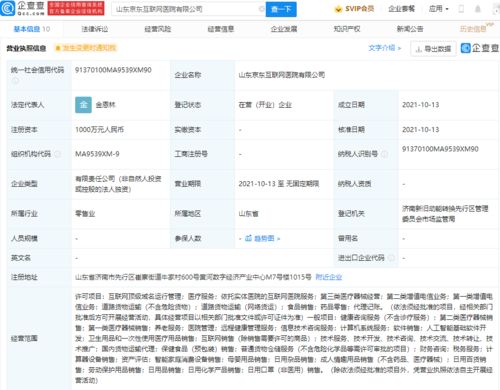Click the red official filing badge banner
This screenshot has height=390, width=500.
(x=76, y=8)
